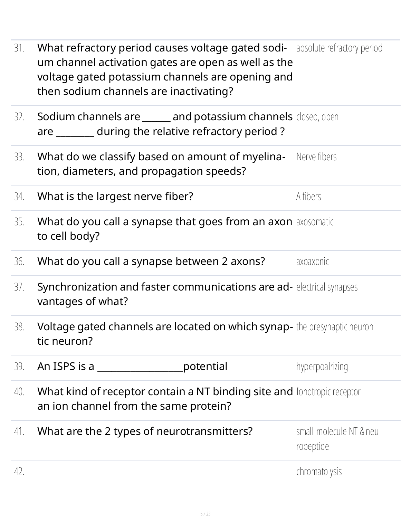411x532 pixels.
Task: Select "the presynaptic neuron" answer
Action: click(x=334, y=327)
